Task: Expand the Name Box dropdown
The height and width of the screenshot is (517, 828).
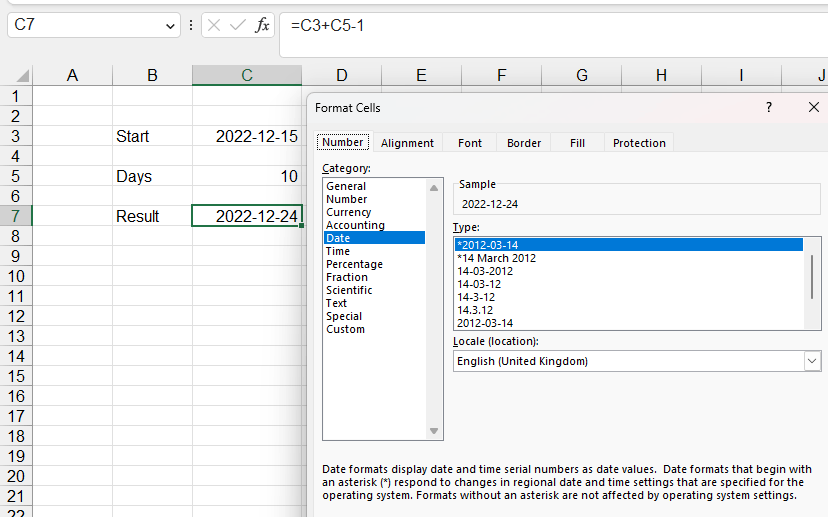Action: click(170, 26)
